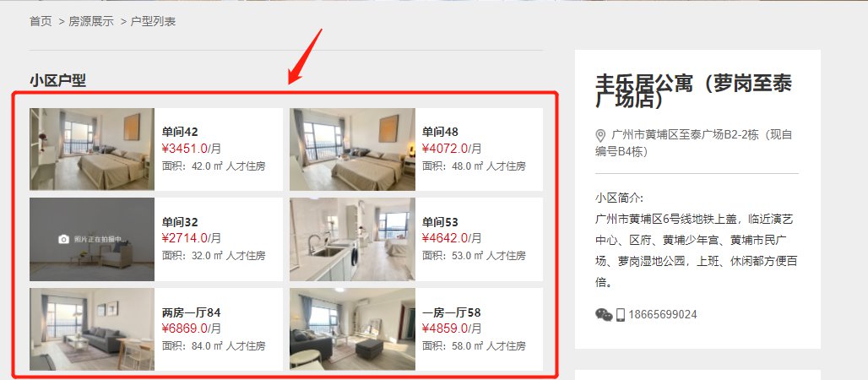Open the 单间42 room photo
This screenshot has height=380, width=868.
tap(92, 149)
